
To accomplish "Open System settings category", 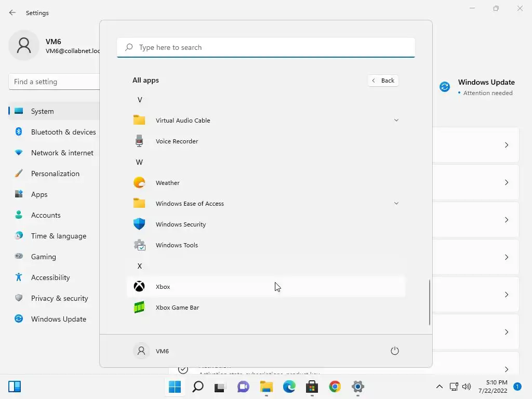I will click(x=54, y=111).
